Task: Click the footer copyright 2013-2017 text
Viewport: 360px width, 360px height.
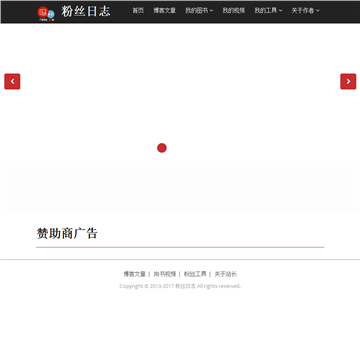Action: point(180,286)
